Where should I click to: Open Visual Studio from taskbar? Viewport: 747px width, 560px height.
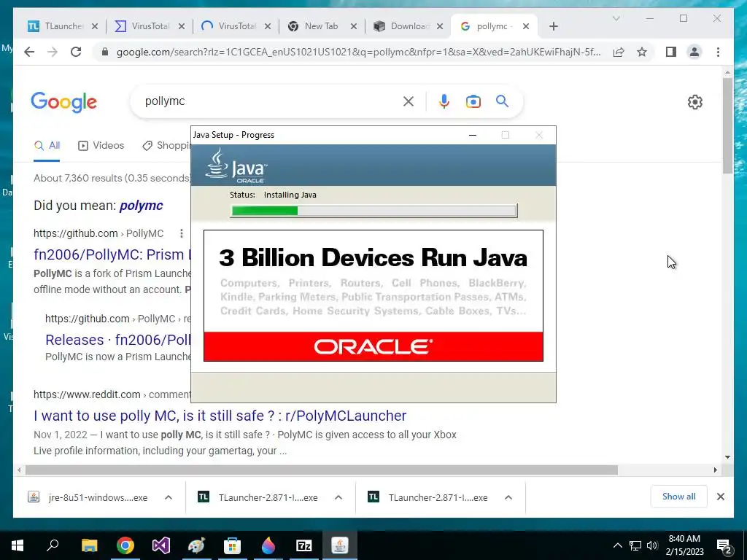[x=161, y=545]
